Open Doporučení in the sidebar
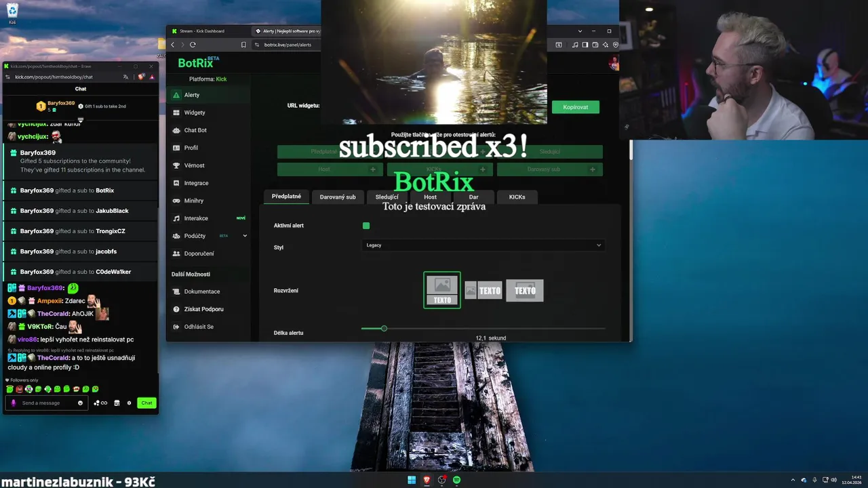 click(209, 253)
